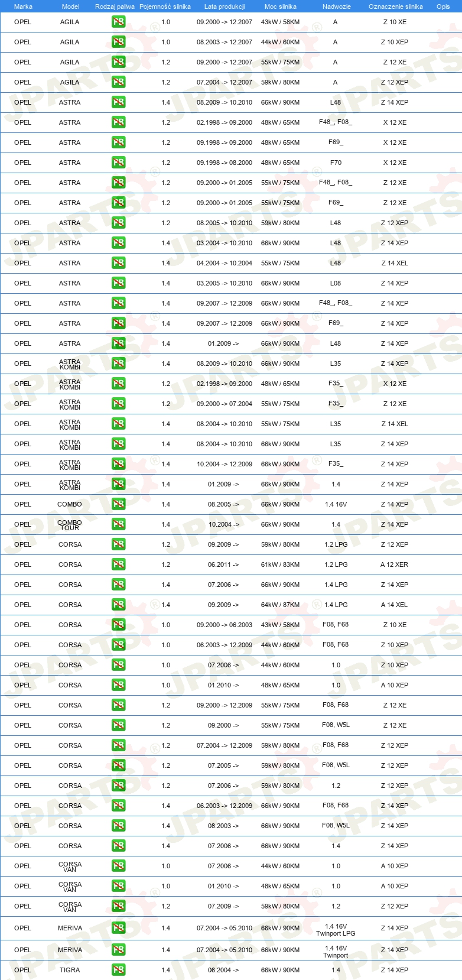Click the fuel icon in the CORSA 08.2003 row
Viewport: 462px width, 980px height.
click(118, 826)
